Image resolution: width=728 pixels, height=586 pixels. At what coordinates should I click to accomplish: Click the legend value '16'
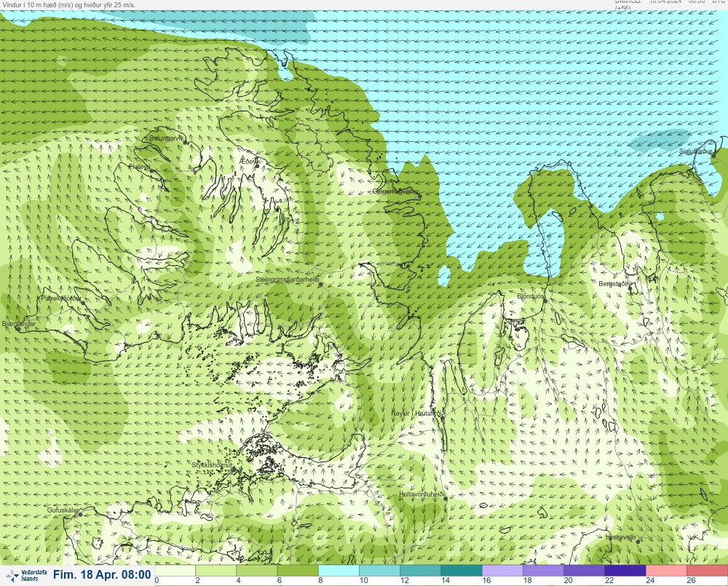pos(486,580)
